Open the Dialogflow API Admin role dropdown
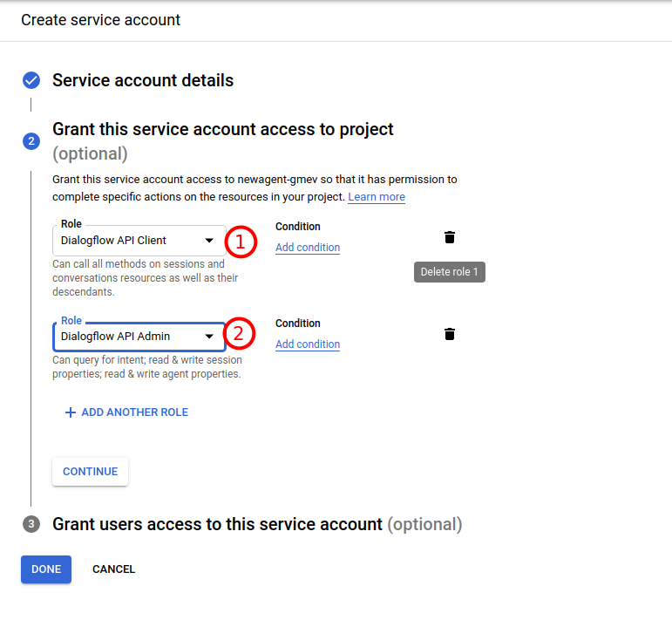This screenshot has width=672, height=620. [139, 337]
